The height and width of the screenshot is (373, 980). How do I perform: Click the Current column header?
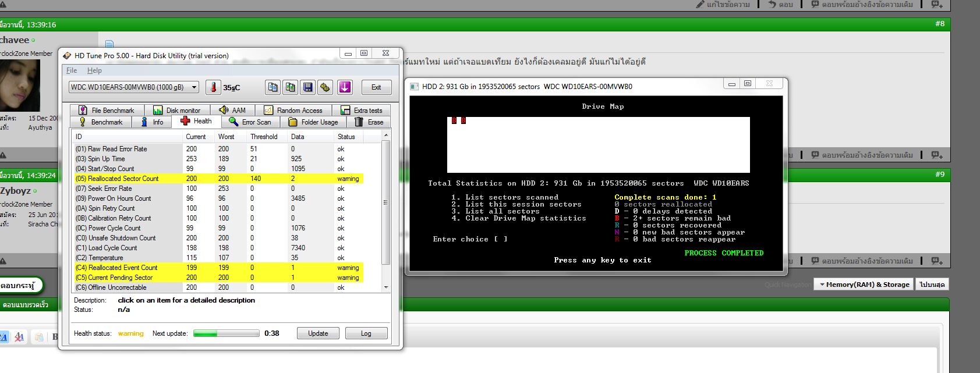[198, 137]
